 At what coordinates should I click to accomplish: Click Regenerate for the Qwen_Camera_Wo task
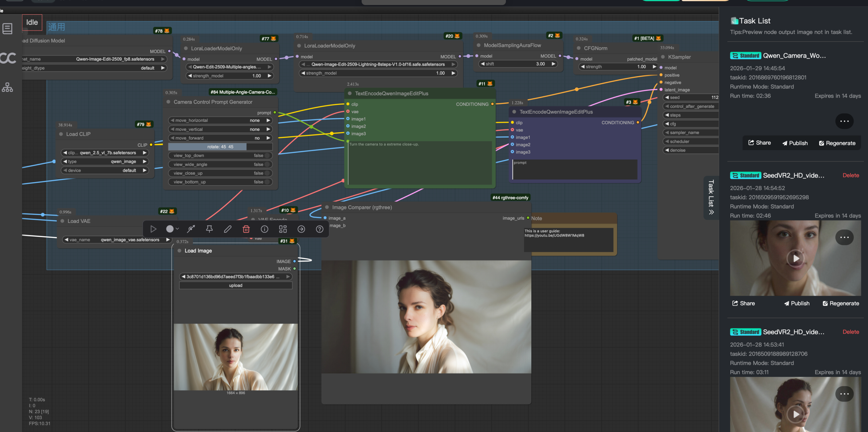pos(837,143)
